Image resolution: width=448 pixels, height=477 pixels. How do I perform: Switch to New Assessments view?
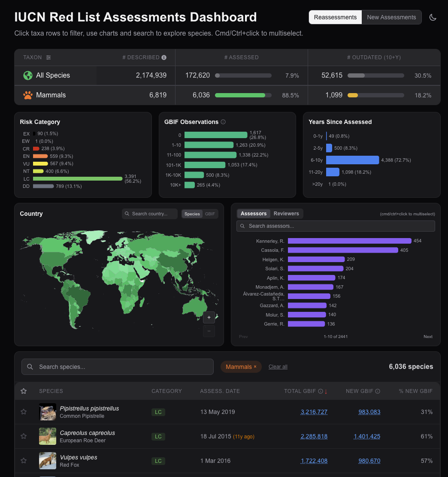coord(391,17)
